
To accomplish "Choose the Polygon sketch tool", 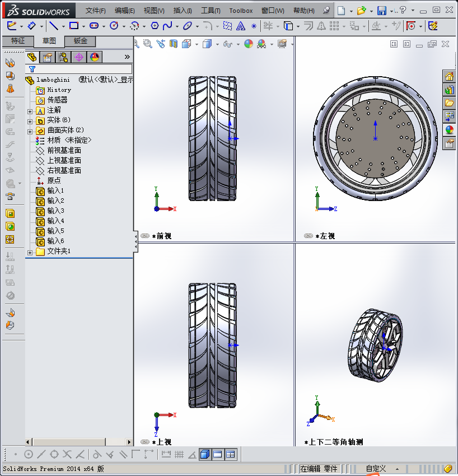I will click(155, 26).
